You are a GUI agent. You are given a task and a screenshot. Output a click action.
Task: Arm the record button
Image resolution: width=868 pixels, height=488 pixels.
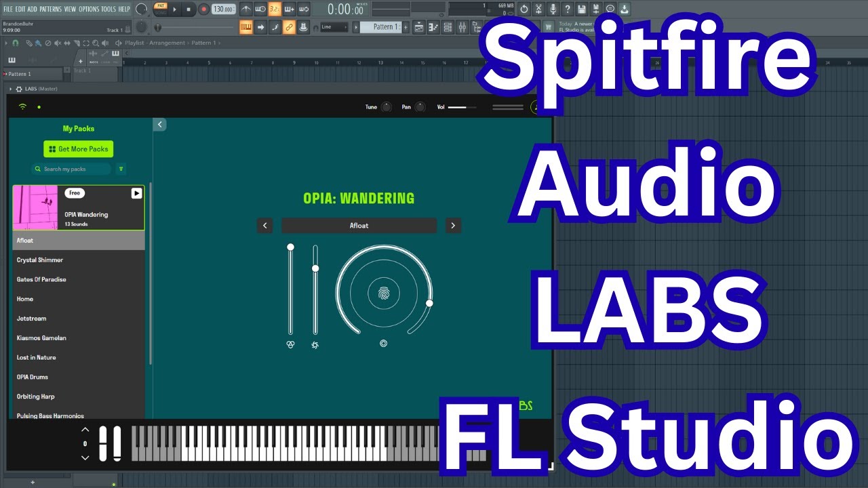tap(203, 9)
